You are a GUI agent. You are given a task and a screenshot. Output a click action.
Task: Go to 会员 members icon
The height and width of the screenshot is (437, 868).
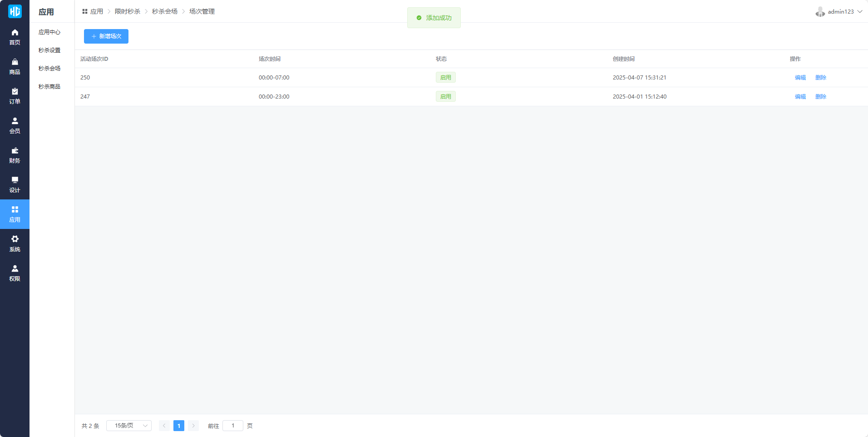pyautogui.click(x=15, y=121)
